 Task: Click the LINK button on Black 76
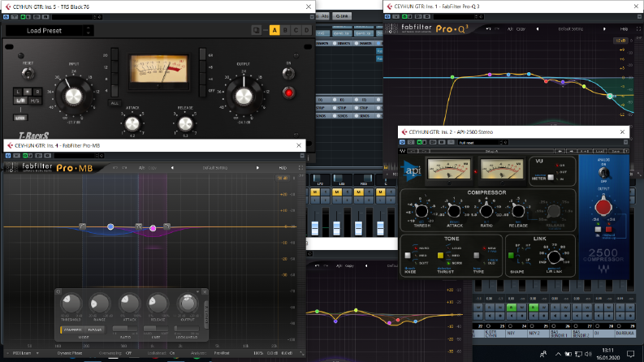pos(20,118)
